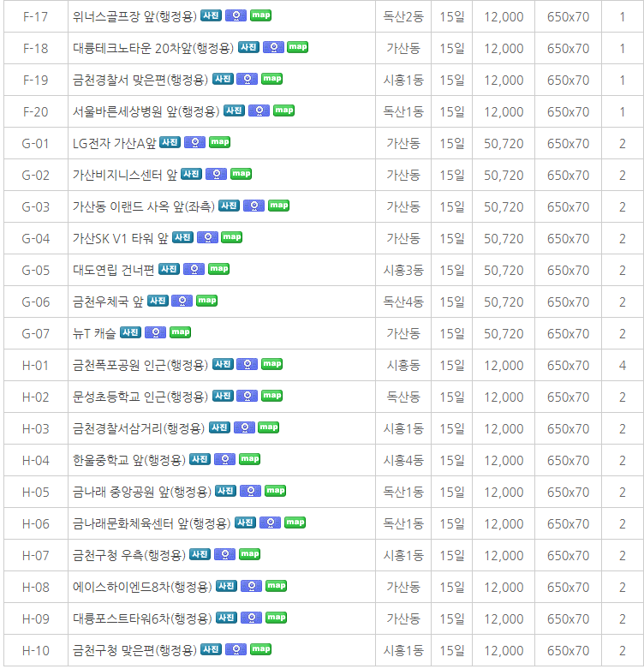The height and width of the screenshot is (669, 644).
Task: Click the code cell H-02
Action: pyautogui.click(x=35, y=397)
